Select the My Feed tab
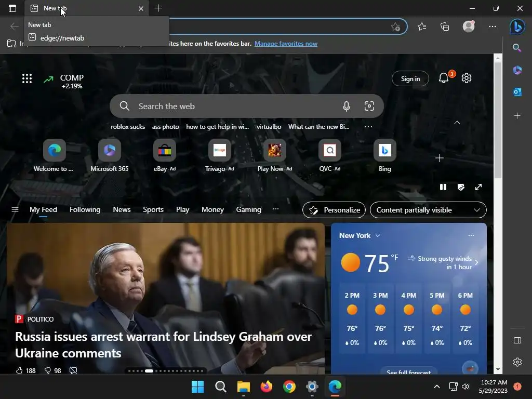The width and height of the screenshot is (532, 399). point(43,210)
